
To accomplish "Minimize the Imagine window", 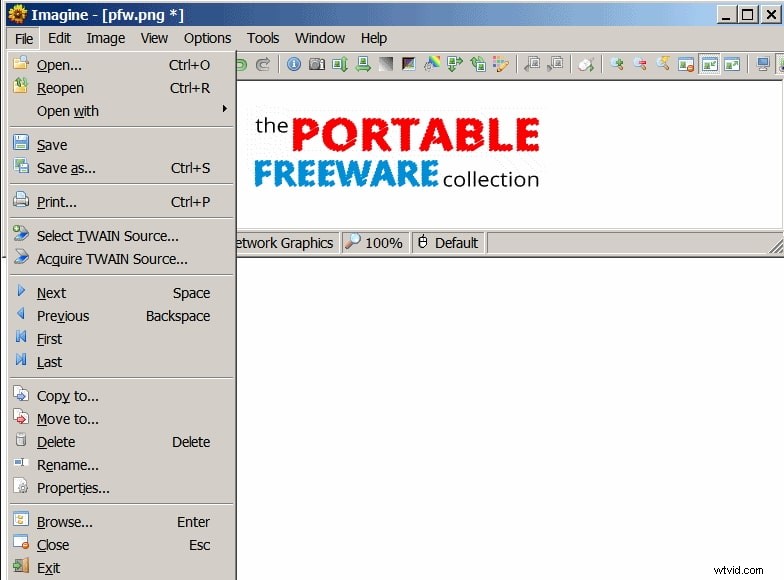I will point(727,14).
